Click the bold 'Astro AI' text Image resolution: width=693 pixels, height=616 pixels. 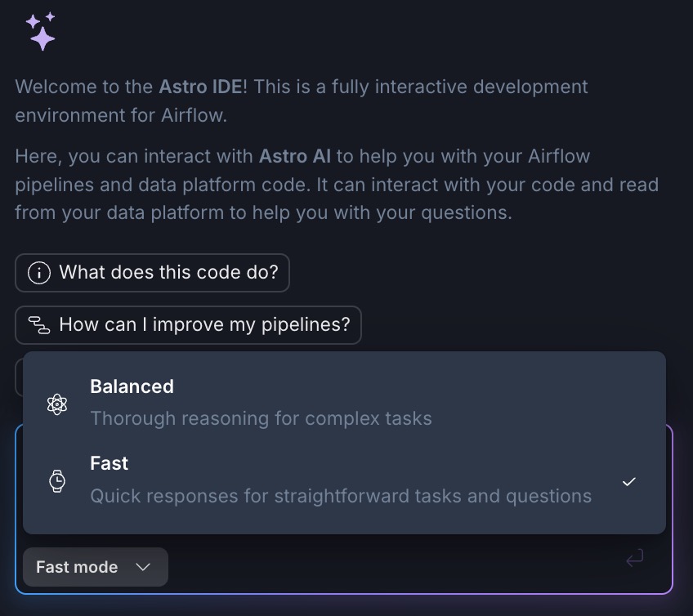point(294,156)
